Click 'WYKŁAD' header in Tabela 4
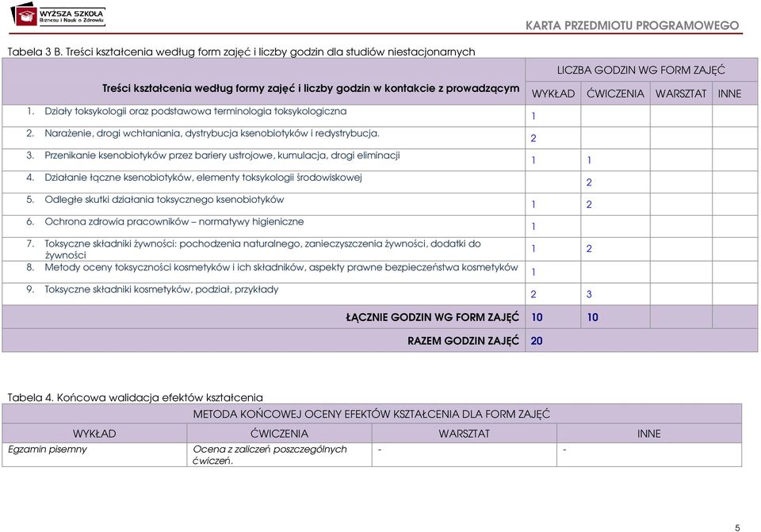 pyautogui.click(x=94, y=434)
